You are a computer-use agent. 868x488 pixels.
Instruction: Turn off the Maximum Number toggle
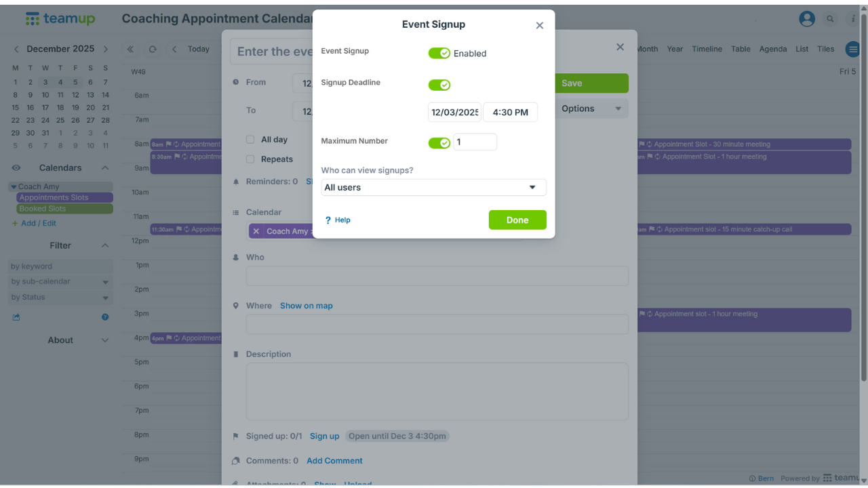click(439, 143)
